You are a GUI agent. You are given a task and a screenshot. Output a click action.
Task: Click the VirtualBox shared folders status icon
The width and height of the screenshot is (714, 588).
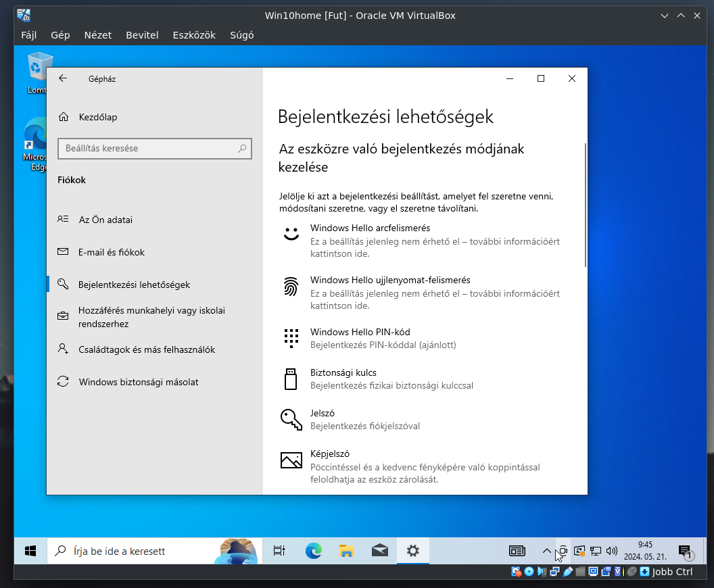click(x=581, y=572)
